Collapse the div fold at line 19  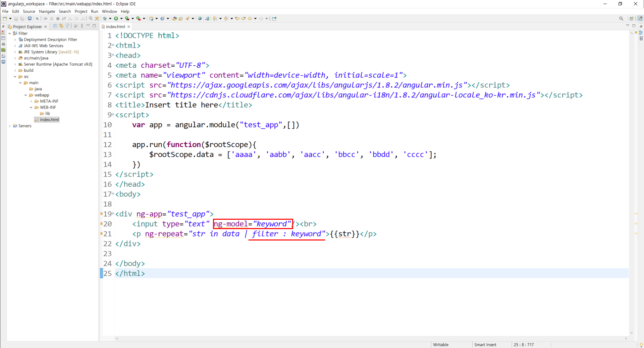[x=113, y=213]
